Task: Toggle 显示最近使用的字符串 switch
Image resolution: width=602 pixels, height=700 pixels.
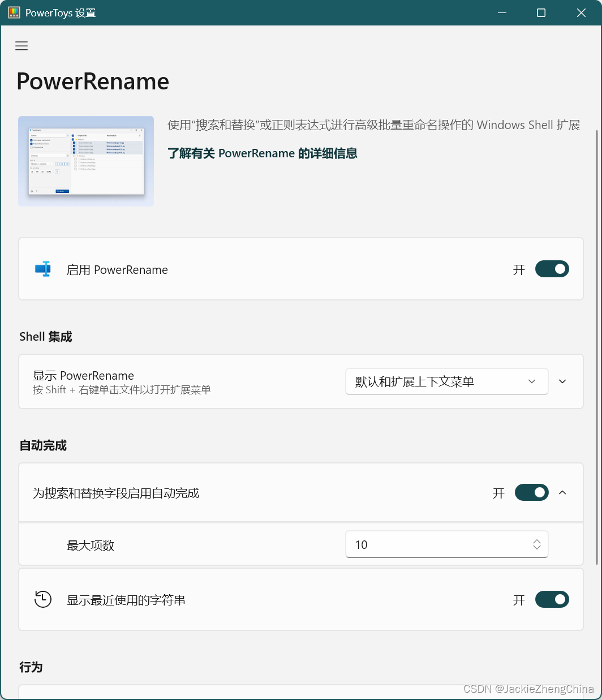Action: (x=552, y=599)
